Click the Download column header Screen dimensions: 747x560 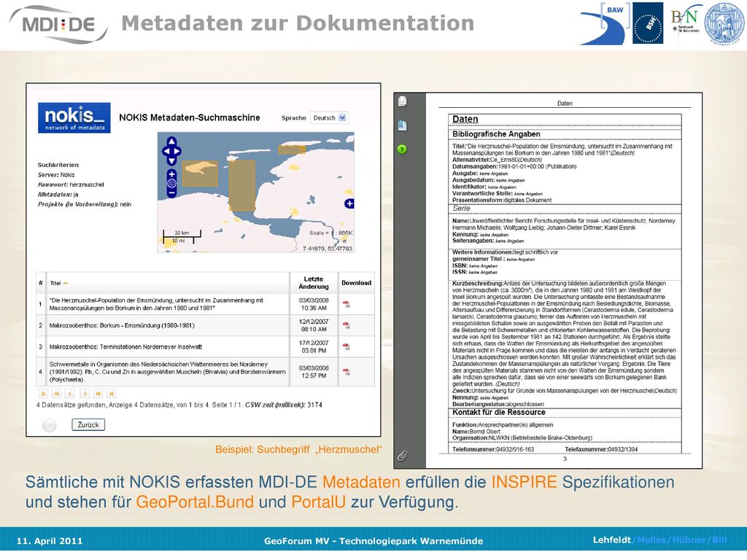click(356, 283)
